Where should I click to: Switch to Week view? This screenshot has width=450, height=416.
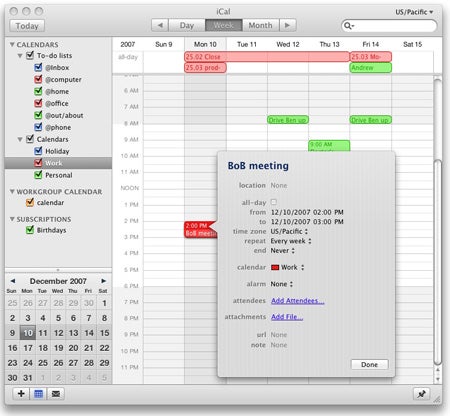(x=224, y=25)
